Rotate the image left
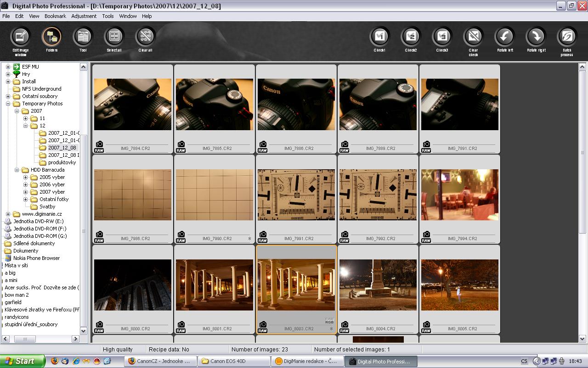Image resolution: width=588 pixels, height=368 pixels. (504, 37)
